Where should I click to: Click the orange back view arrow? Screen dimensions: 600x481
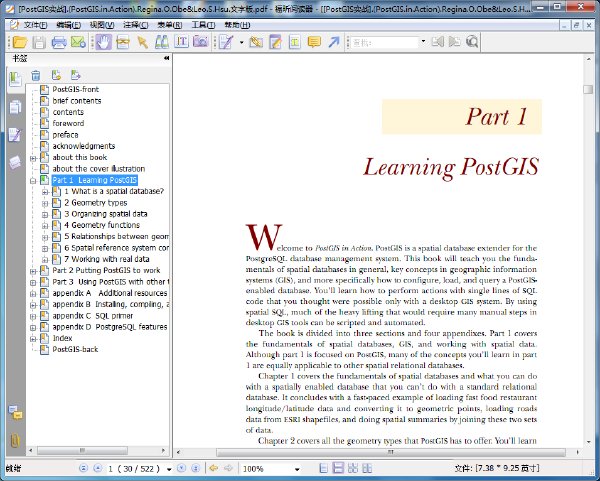click(214, 468)
